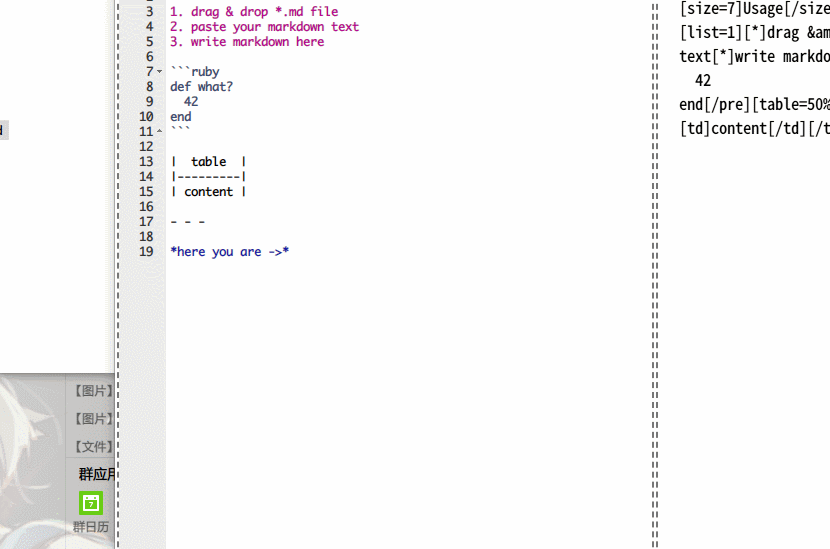Collapse code fold arrow at line 7

[159, 71]
